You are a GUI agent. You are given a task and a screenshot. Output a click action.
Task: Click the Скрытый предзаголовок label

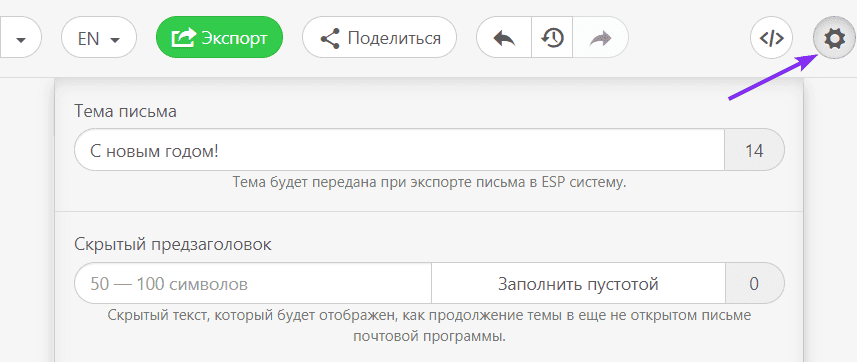pos(173,244)
